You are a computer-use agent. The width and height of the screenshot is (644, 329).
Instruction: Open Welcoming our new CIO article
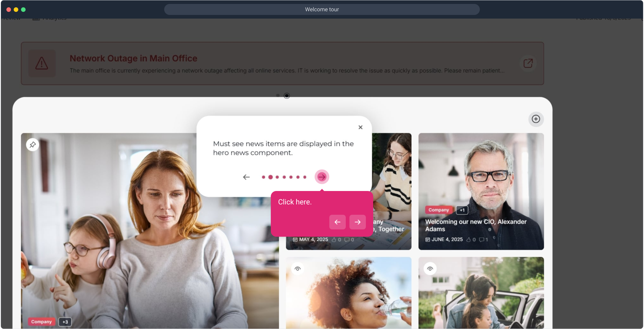click(476, 225)
